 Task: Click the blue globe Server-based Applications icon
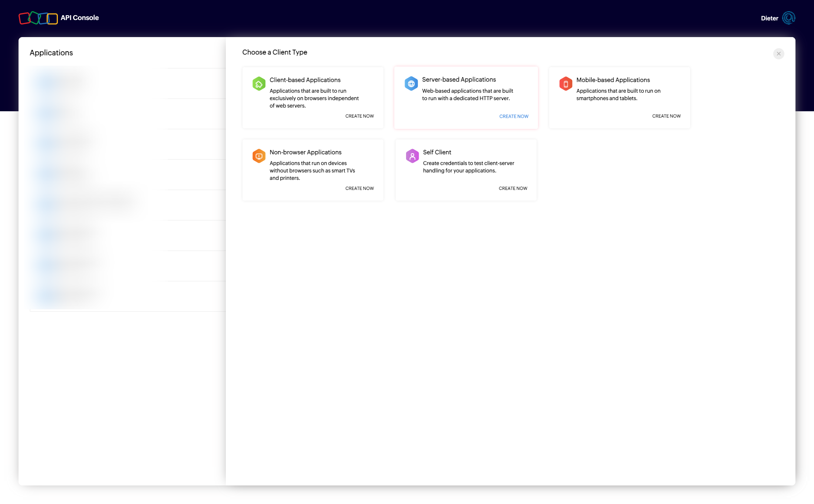coord(411,83)
